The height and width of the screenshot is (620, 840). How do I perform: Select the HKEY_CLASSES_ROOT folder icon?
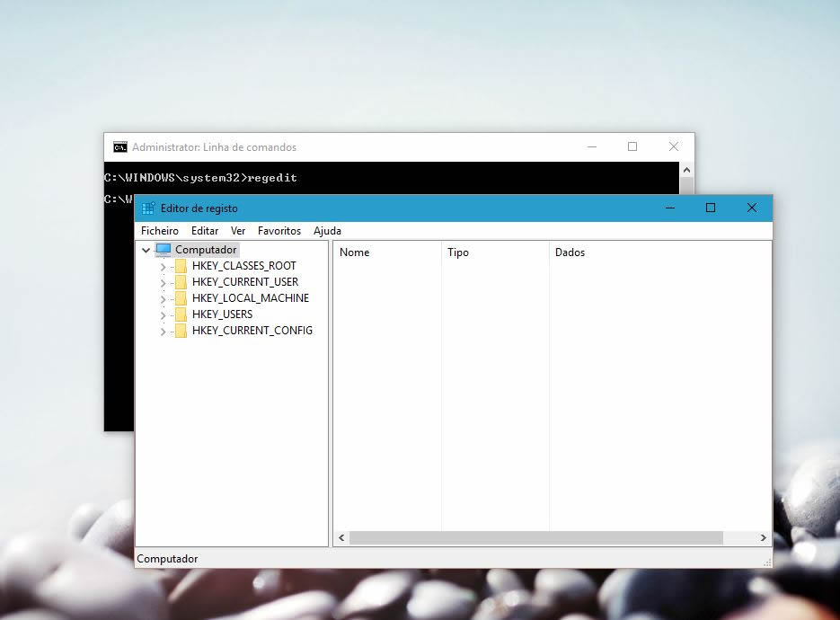click(180, 265)
